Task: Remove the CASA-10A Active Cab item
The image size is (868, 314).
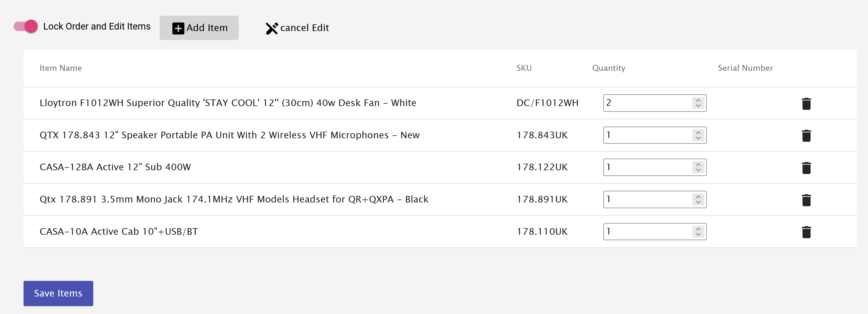Action: click(x=806, y=232)
